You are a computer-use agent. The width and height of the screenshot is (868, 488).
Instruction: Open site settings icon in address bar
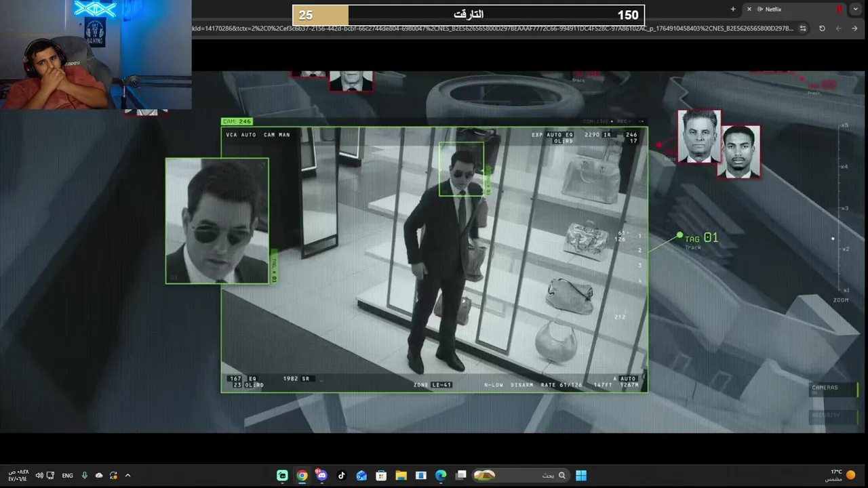click(x=803, y=28)
